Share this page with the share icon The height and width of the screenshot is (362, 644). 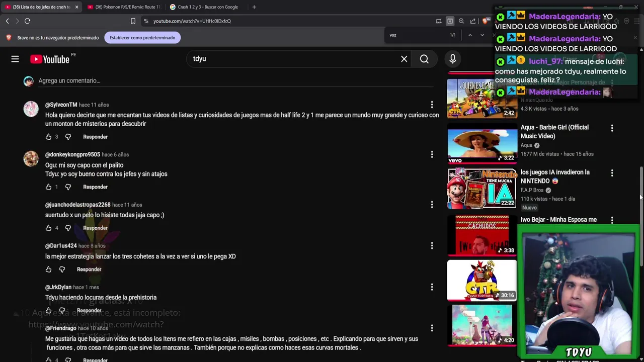473,21
